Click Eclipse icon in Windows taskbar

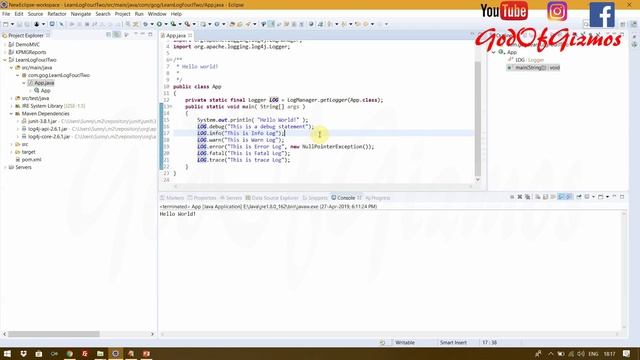click(x=116, y=354)
